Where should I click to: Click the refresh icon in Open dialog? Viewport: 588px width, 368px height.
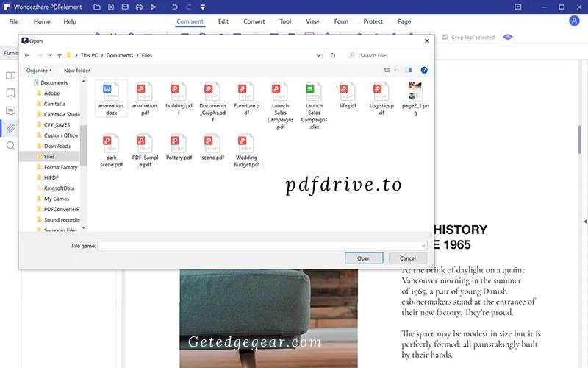333,55
